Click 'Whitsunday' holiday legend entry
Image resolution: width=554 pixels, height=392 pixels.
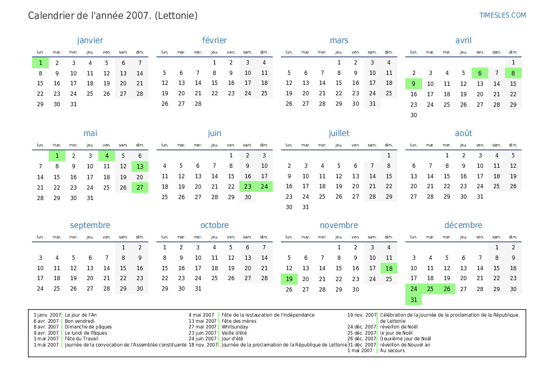click(x=235, y=327)
